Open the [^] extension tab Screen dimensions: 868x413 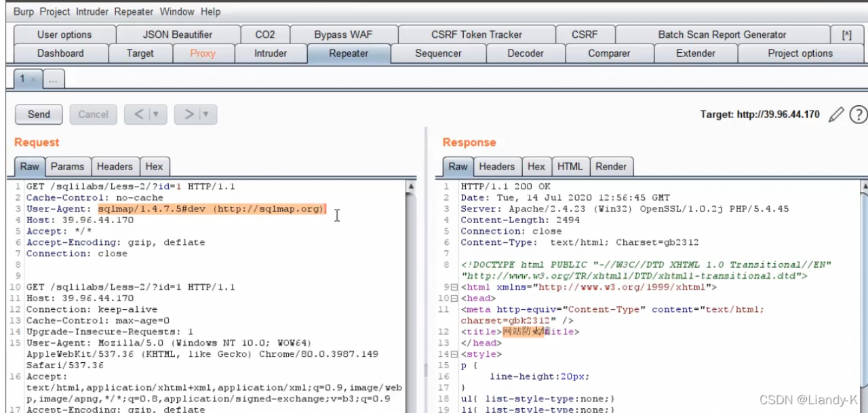click(x=847, y=35)
